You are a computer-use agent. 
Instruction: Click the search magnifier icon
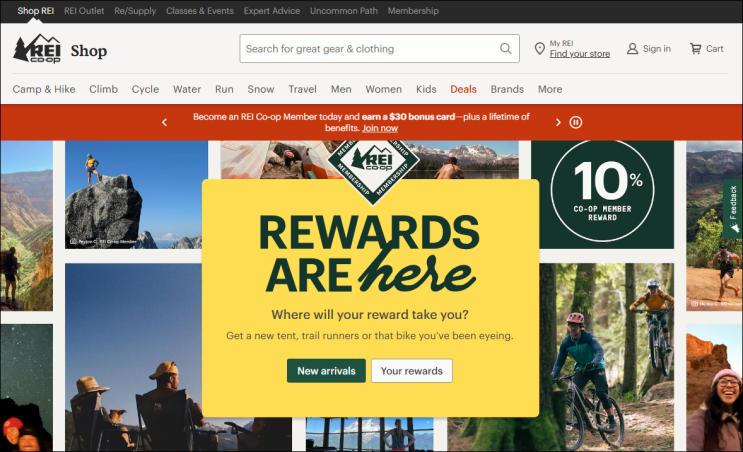pos(506,48)
